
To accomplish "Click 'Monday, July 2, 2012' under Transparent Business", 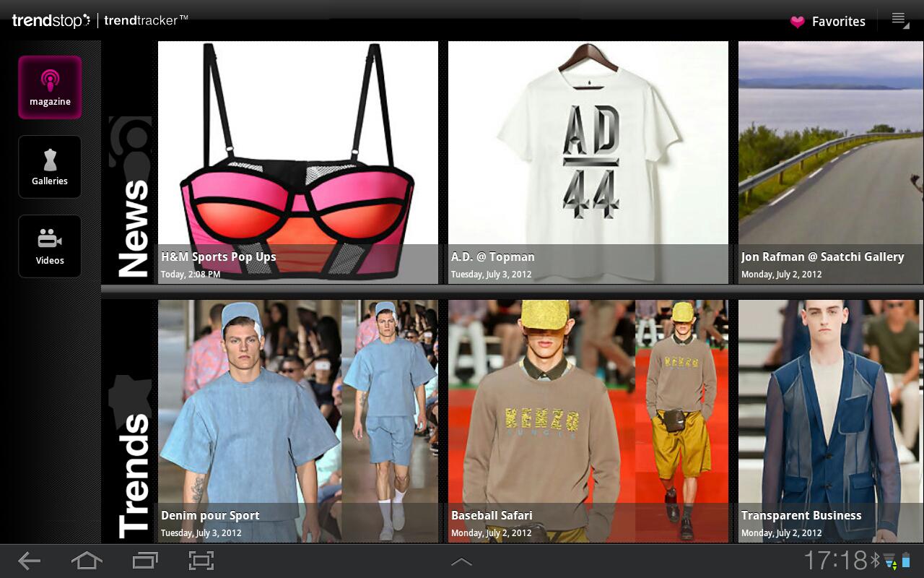I will point(781,533).
